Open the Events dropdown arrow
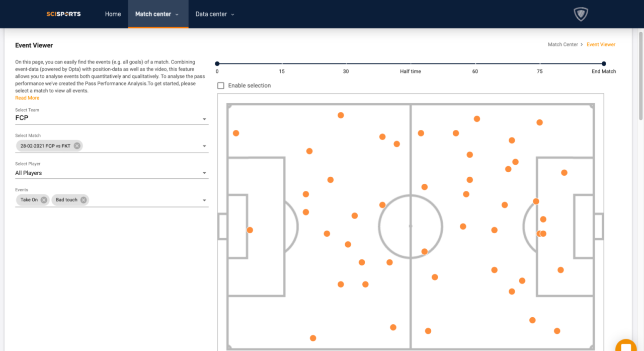The image size is (644, 351). (204, 200)
